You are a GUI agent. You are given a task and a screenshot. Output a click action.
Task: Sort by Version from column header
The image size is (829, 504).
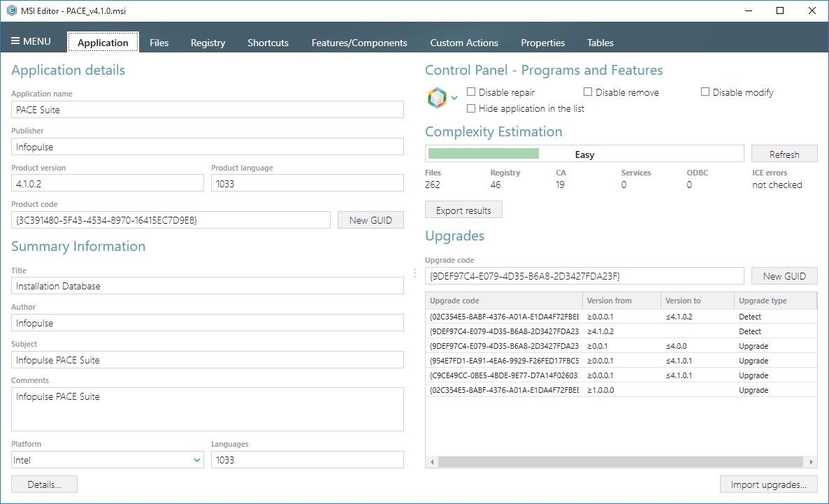pyautogui.click(x=622, y=301)
